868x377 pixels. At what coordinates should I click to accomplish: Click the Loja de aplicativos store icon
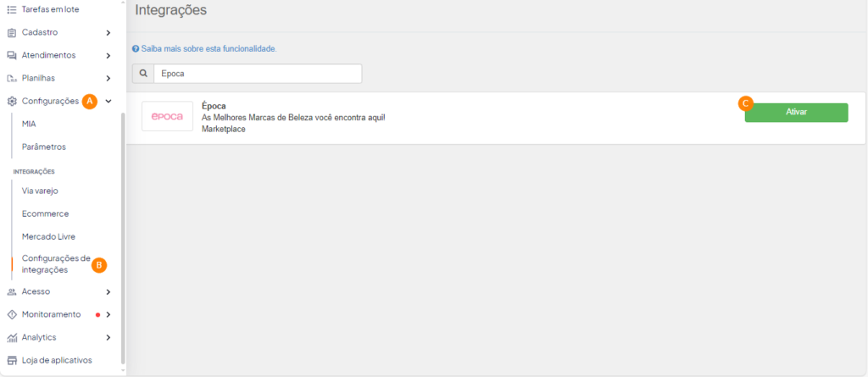(11, 360)
